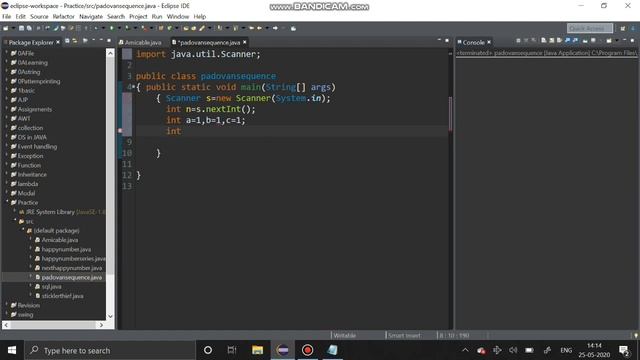This screenshot has height=360, width=640.
Task: Close the Package Explorer tab
Action: (58, 42)
